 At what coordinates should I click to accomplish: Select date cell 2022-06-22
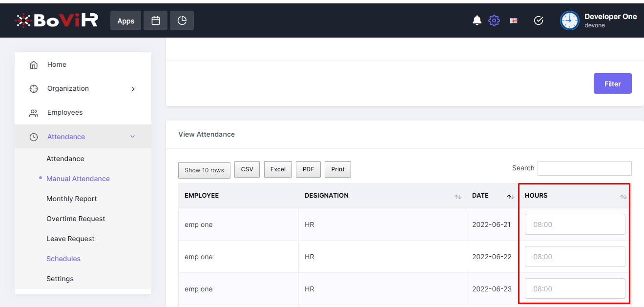[x=492, y=257]
